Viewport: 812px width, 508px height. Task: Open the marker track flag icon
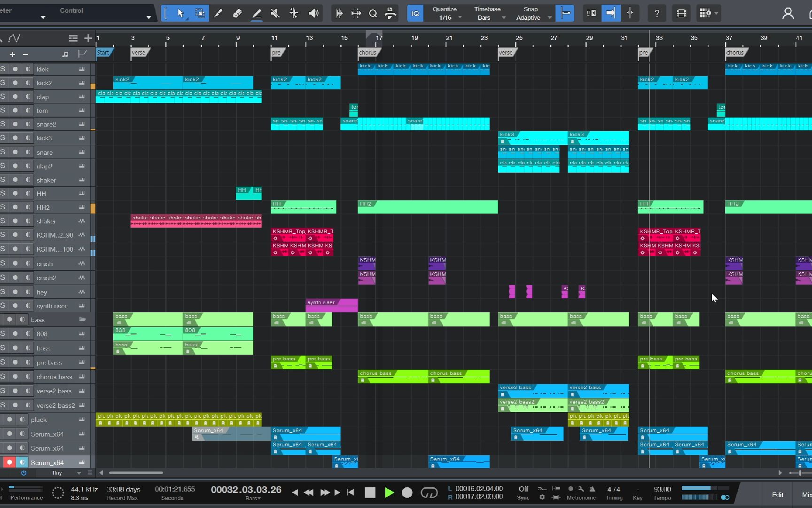(x=82, y=54)
